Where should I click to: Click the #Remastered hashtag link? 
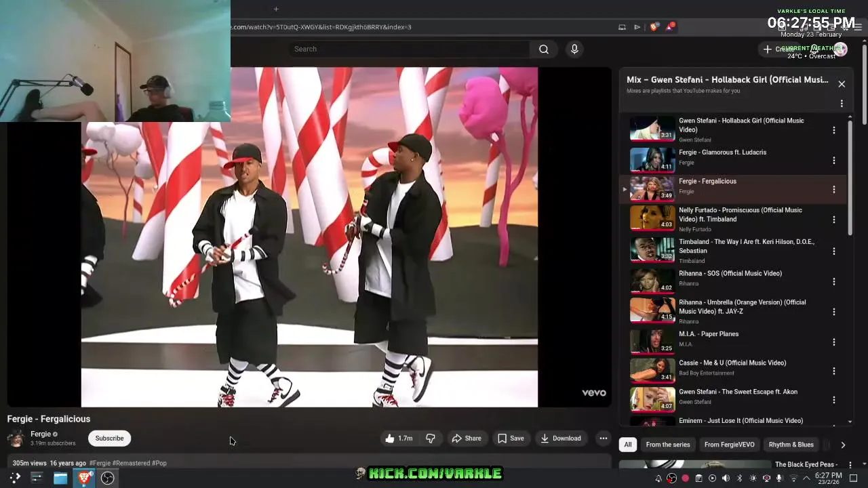[131, 463]
